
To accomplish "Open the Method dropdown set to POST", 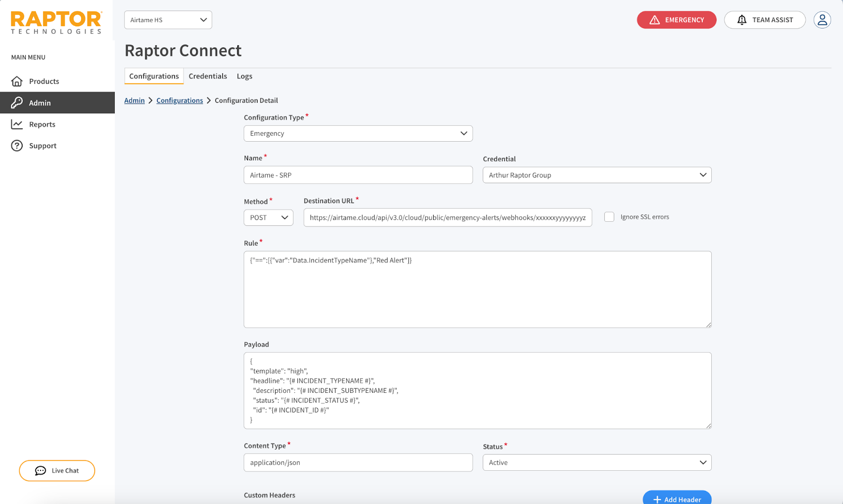I will point(268,218).
